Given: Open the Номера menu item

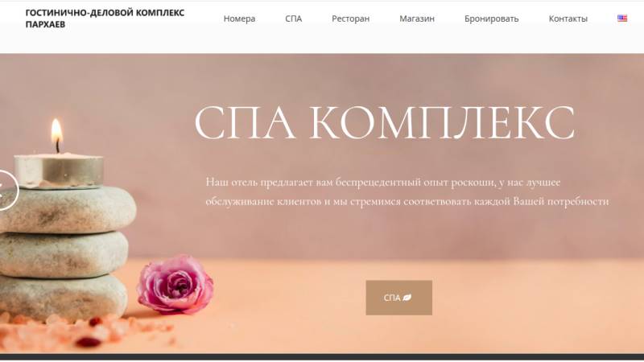Looking at the screenshot, I should [x=239, y=19].
